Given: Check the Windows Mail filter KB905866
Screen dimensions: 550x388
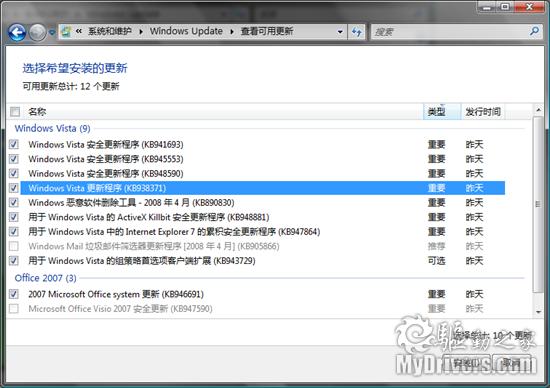Looking at the screenshot, I should 14,246.
